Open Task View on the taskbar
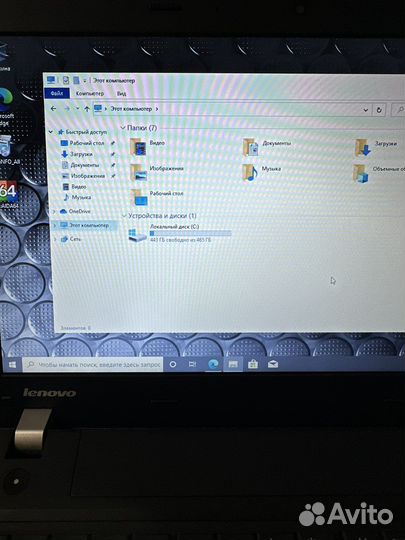This screenshot has height=540, width=405. [x=193, y=364]
